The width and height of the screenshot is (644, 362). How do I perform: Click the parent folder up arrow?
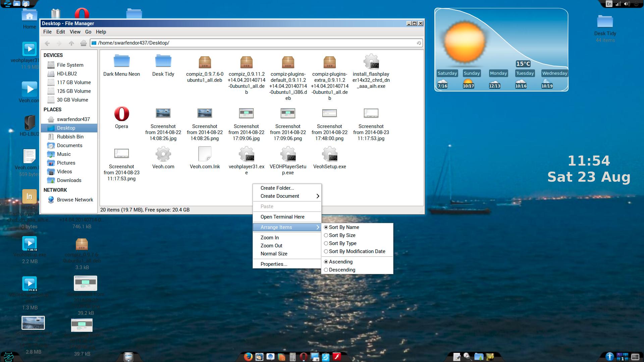(71, 43)
